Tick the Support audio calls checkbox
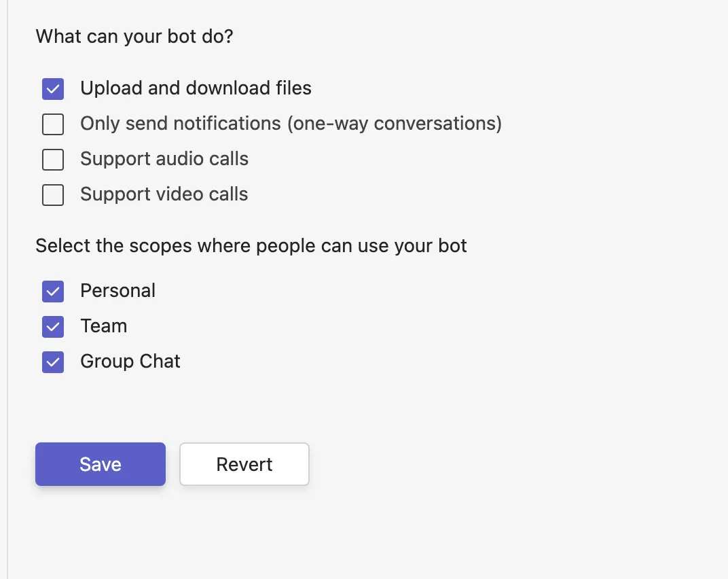Image resolution: width=728 pixels, height=579 pixels. point(53,160)
